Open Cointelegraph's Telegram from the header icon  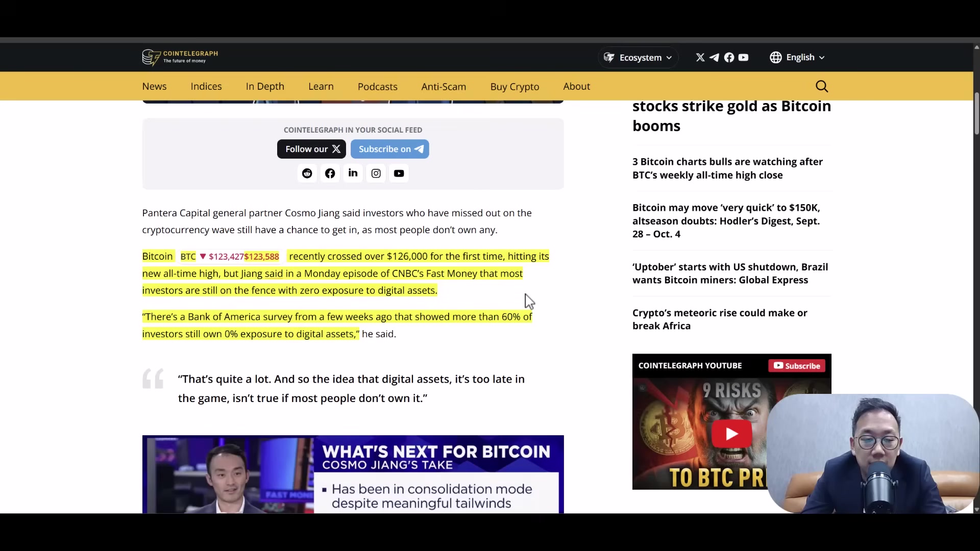[x=714, y=57]
